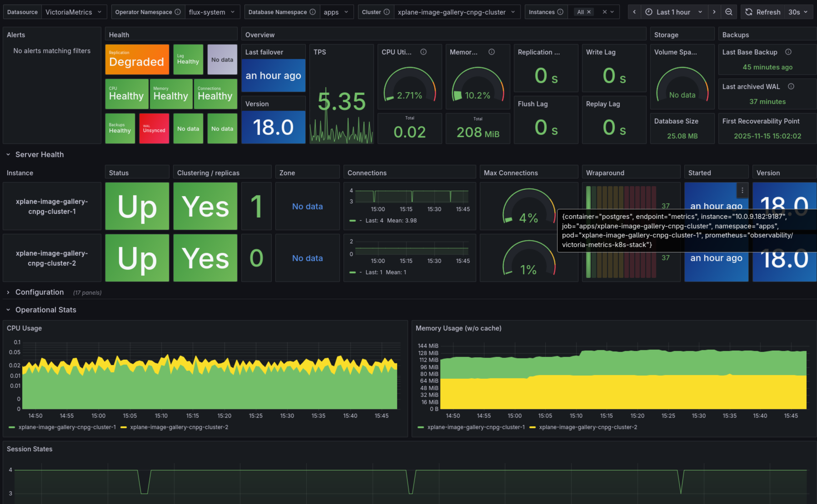Viewport: 817px width, 504px height.
Task: Click the shift-time-forward right arrow icon
Action: (715, 12)
